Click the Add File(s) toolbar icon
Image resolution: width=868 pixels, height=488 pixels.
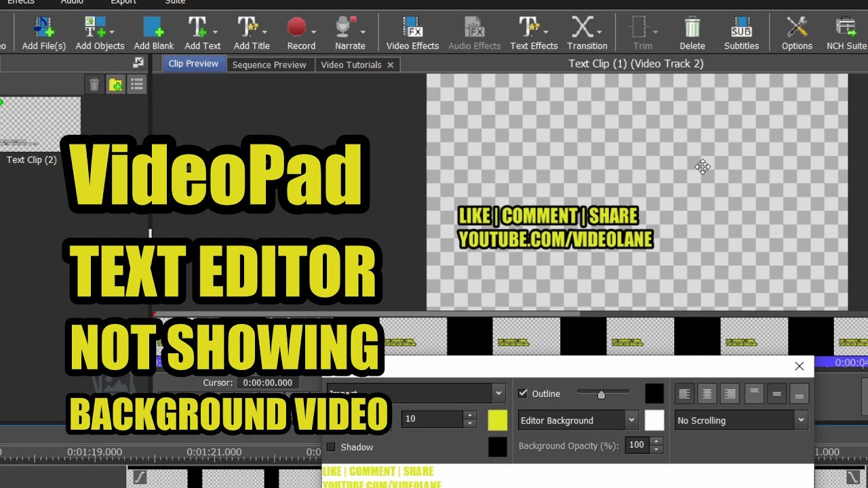coord(43,27)
